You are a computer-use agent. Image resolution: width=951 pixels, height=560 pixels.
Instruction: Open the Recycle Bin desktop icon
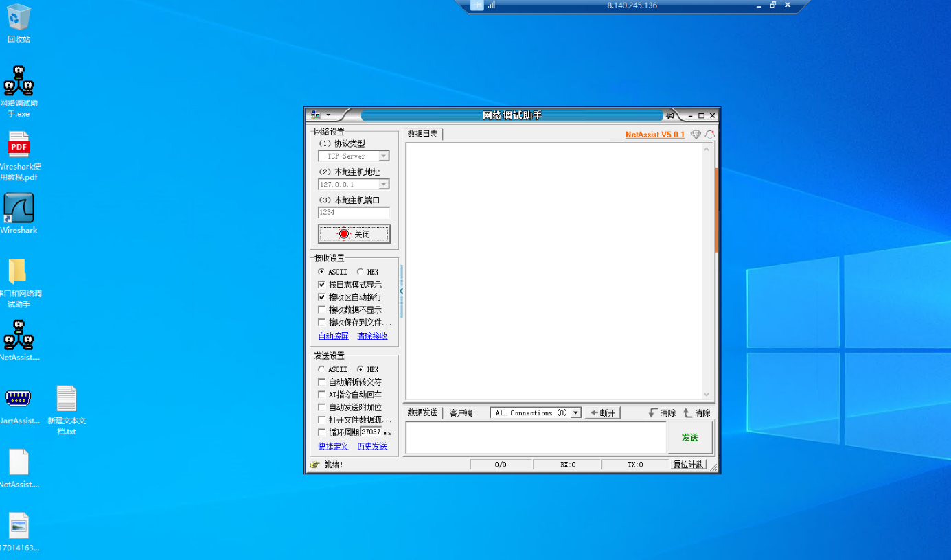click(x=19, y=18)
